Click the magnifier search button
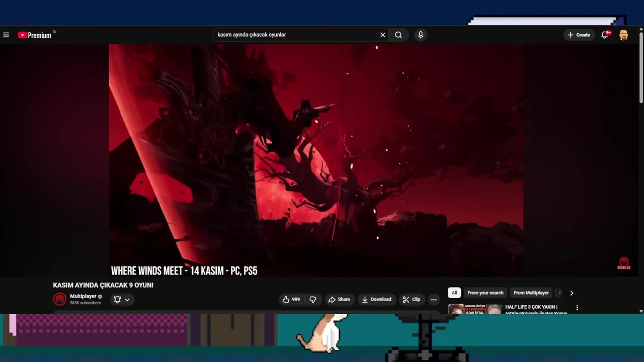644x362 pixels. (398, 35)
